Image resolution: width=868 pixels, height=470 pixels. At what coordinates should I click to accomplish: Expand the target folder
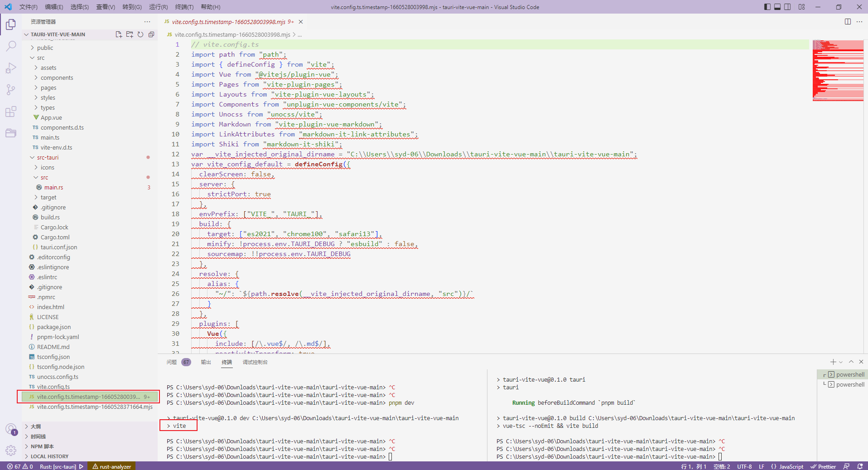[90, 197]
